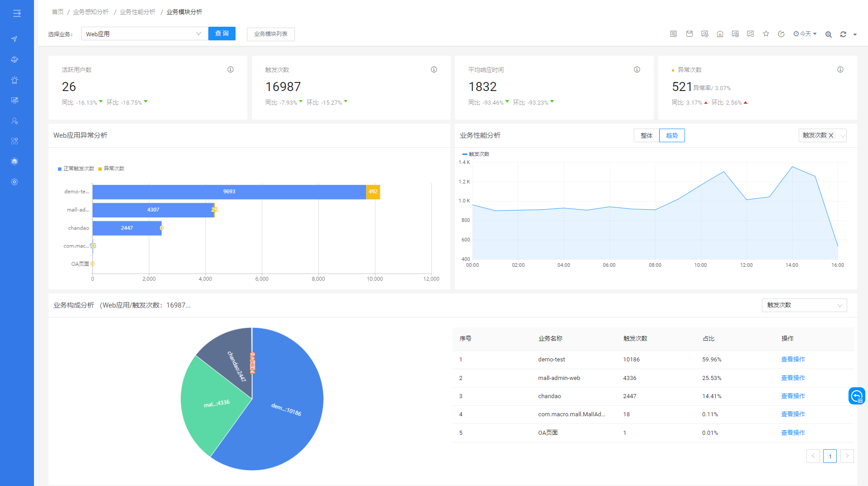This screenshot has width=868, height=486.
Task: Click the 查询 button
Action: 222,34
